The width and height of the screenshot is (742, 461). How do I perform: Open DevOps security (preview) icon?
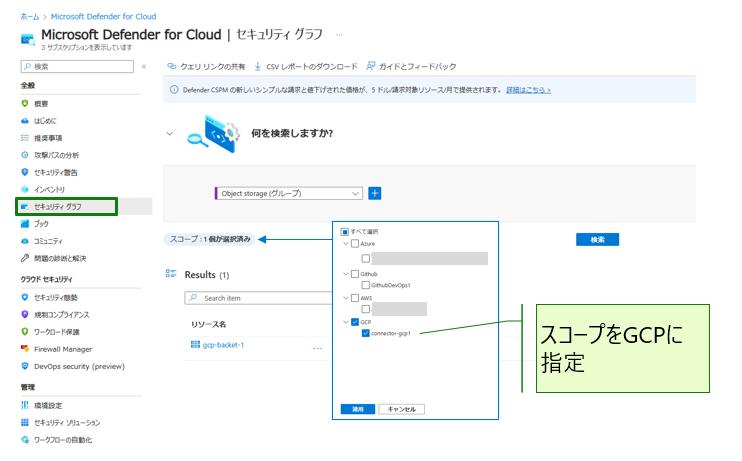coord(25,366)
